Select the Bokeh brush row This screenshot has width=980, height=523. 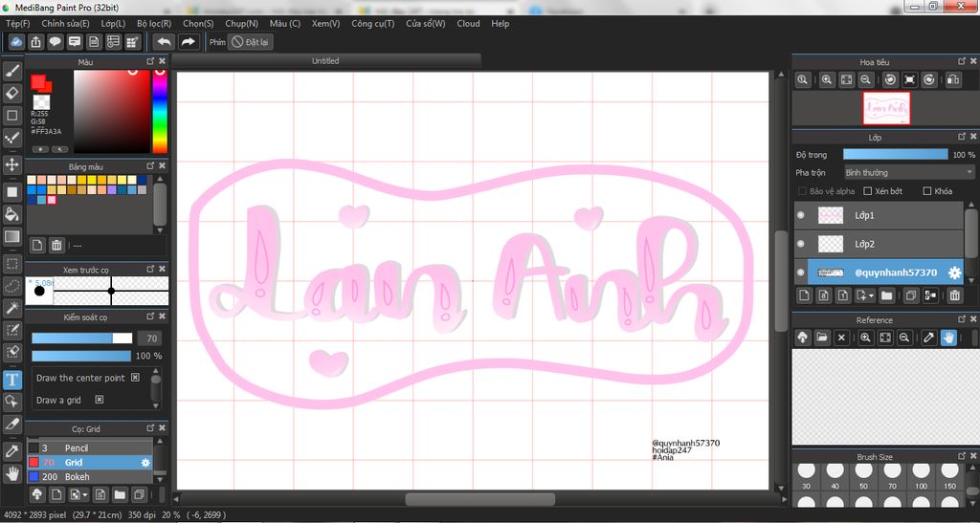[x=89, y=477]
